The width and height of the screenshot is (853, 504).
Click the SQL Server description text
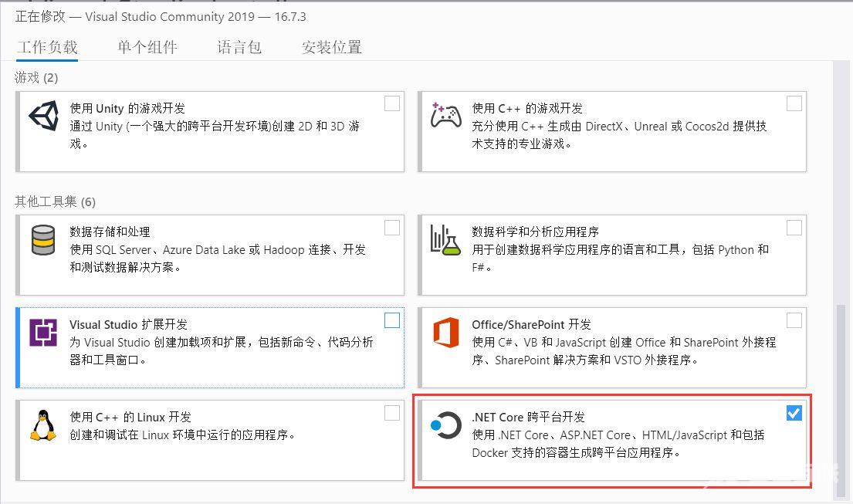(218, 259)
